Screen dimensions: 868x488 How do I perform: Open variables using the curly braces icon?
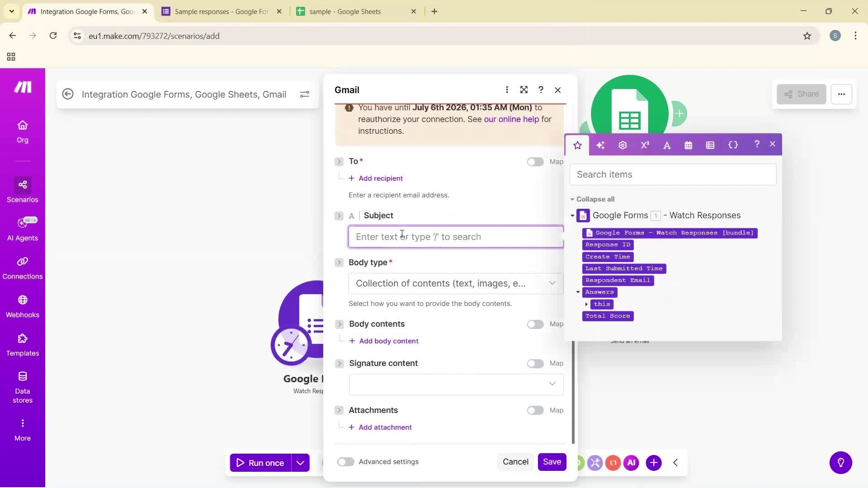point(733,145)
